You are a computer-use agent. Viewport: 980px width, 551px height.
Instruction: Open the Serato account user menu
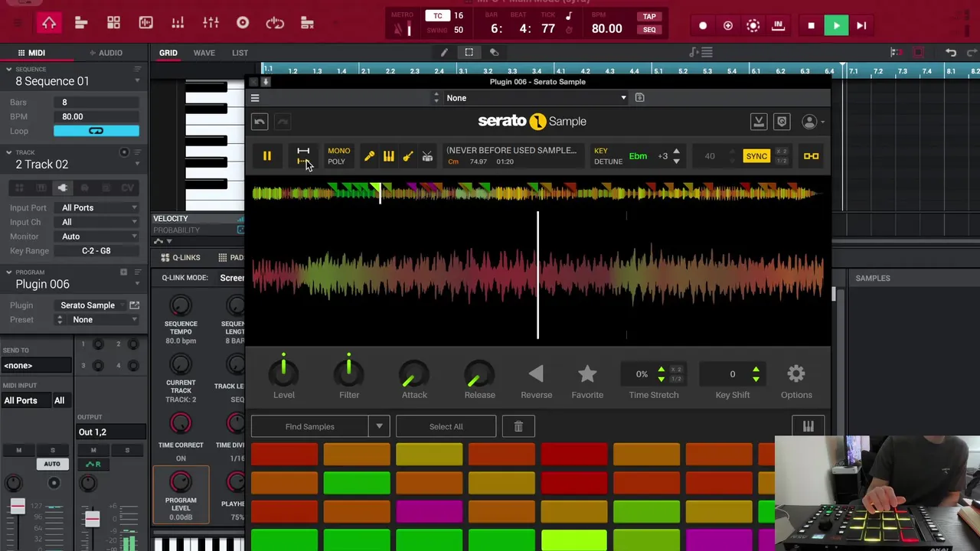click(x=812, y=122)
